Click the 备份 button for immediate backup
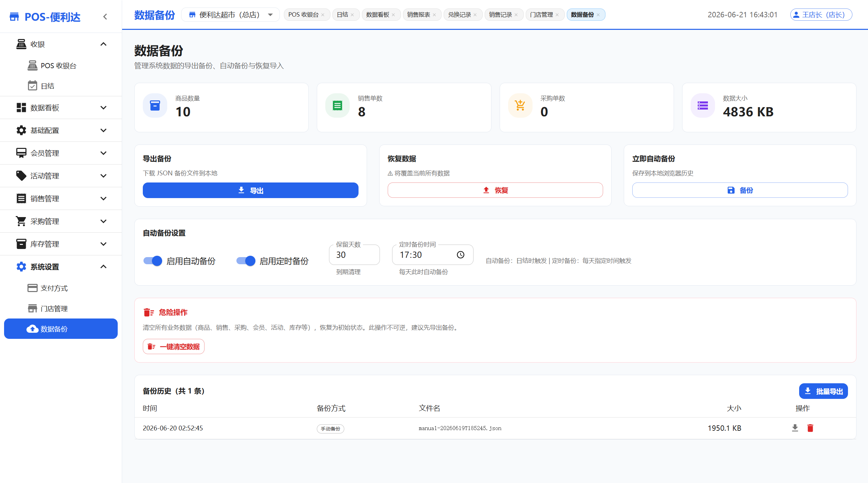868x483 pixels. click(x=740, y=190)
